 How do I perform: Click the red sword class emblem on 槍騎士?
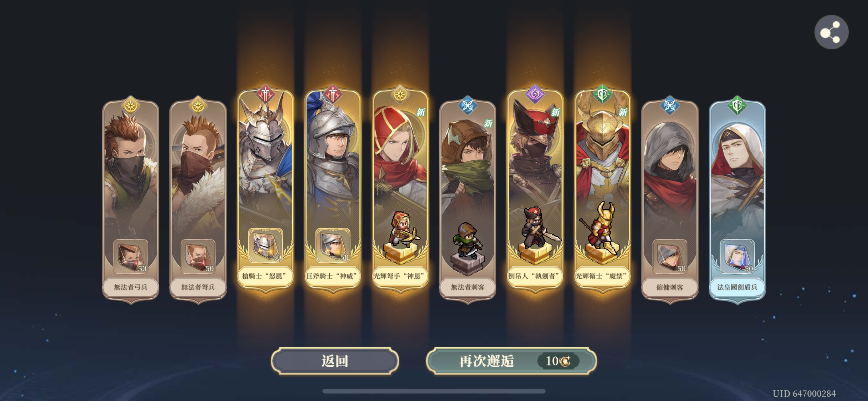click(x=266, y=94)
